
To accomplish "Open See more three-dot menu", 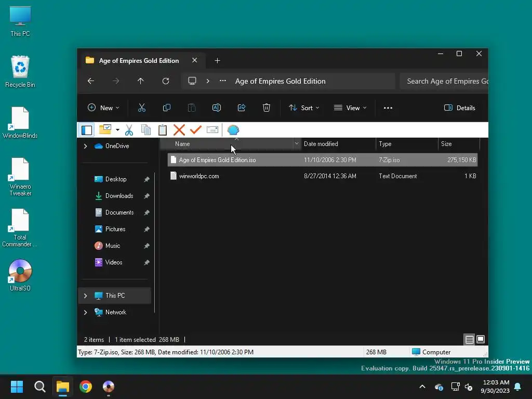I will click(x=388, y=108).
